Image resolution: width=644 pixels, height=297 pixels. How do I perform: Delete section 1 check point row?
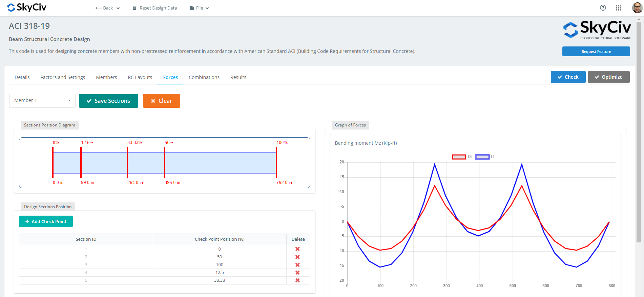point(297,249)
